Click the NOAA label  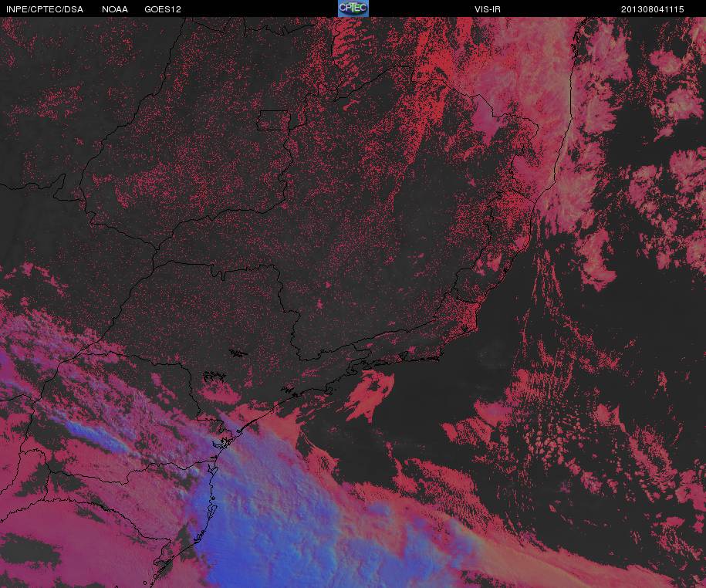(115, 9)
